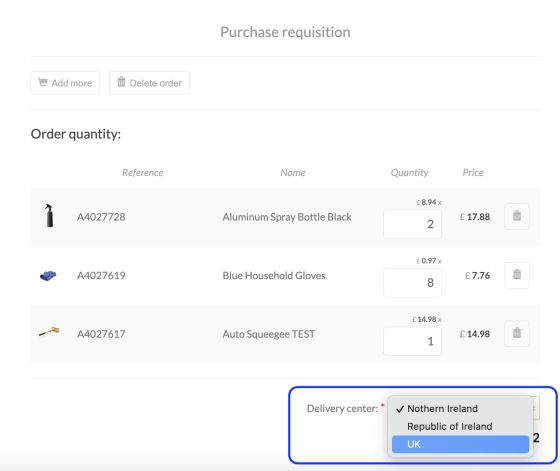Click the trash icon in Delete order
560x471 pixels.
[x=121, y=82]
